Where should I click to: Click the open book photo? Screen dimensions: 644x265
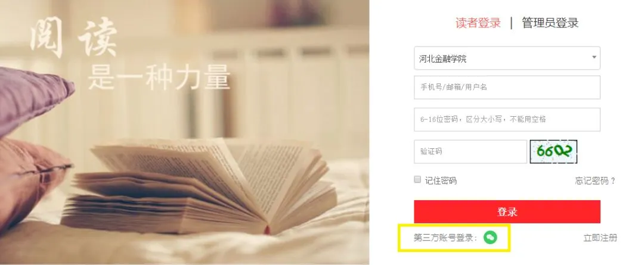click(x=199, y=185)
